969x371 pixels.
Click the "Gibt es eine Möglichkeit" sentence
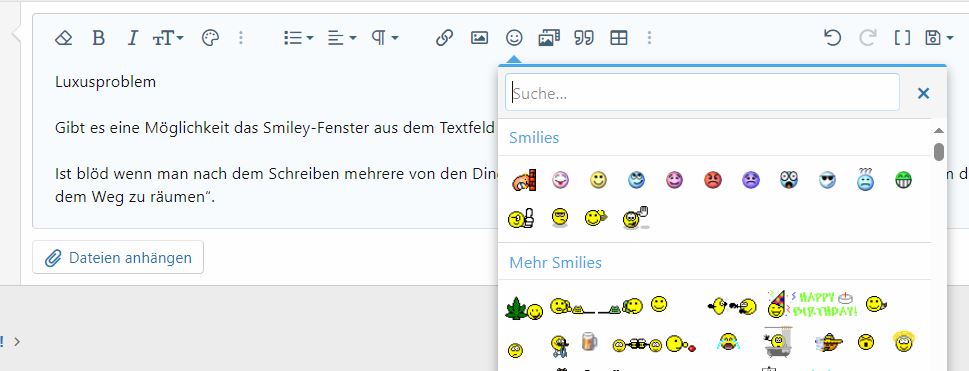tap(275, 128)
